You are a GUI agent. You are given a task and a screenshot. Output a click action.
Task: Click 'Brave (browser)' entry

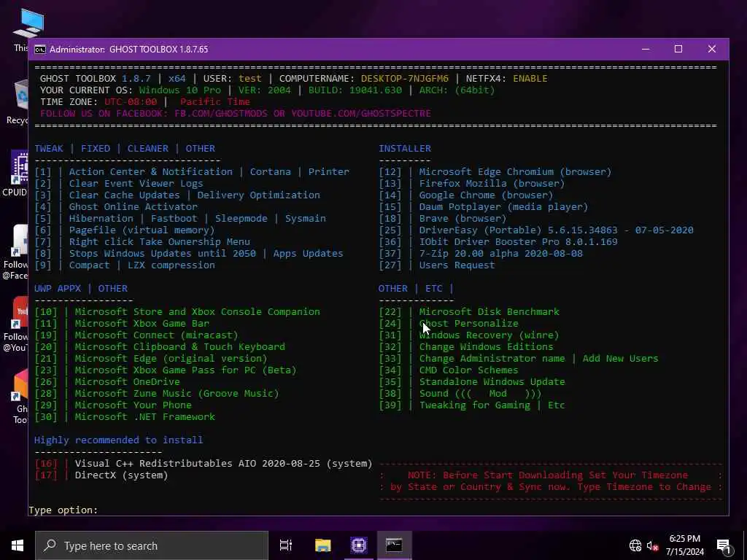(462, 219)
